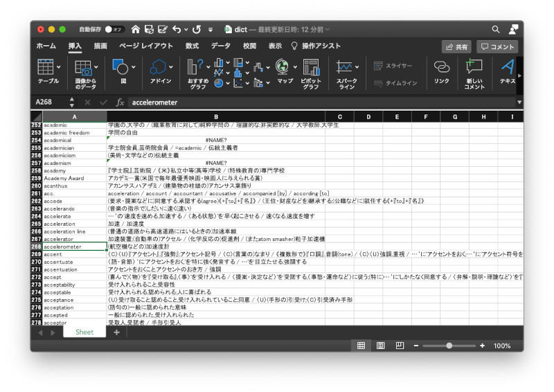Click the 100% zoom level

(502, 346)
